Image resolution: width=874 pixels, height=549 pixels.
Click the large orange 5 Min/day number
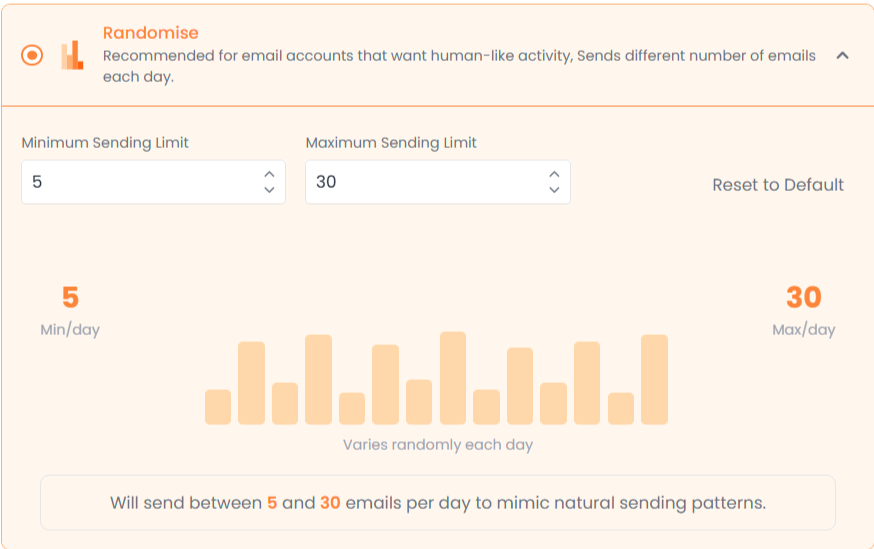[x=70, y=298]
